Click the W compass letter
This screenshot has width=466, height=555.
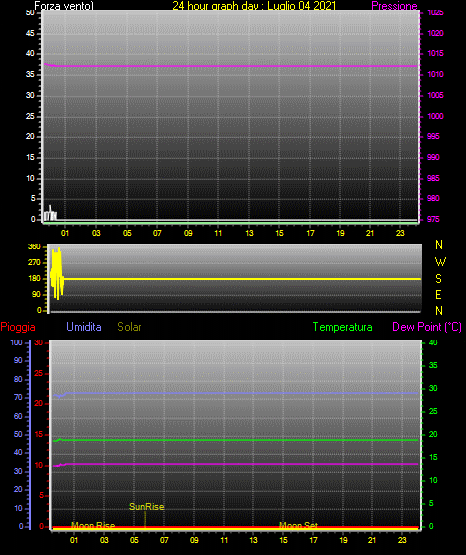(440, 262)
